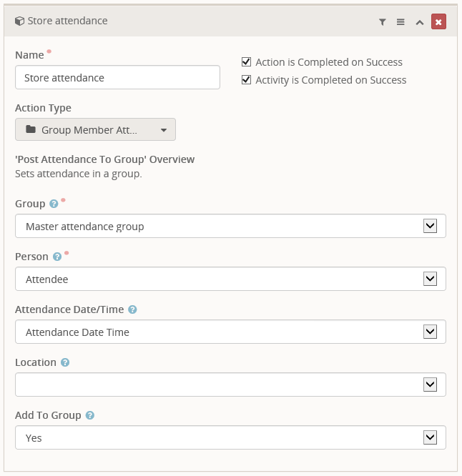The width and height of the screenshot is (462, 476).
Task: Click the Name text input field
Action: (x=117, y=78)
